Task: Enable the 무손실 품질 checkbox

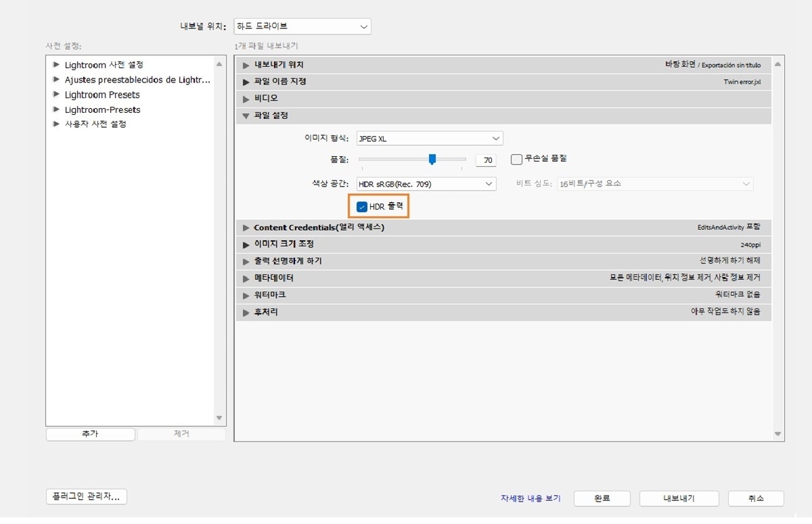Action: click(x=516, y=160)
